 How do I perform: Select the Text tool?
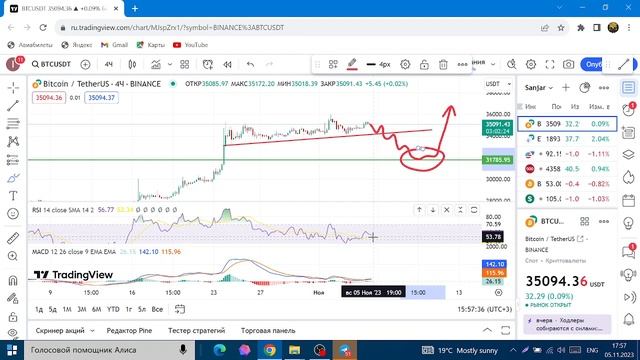pyautogui.click(x=13, y=196)
